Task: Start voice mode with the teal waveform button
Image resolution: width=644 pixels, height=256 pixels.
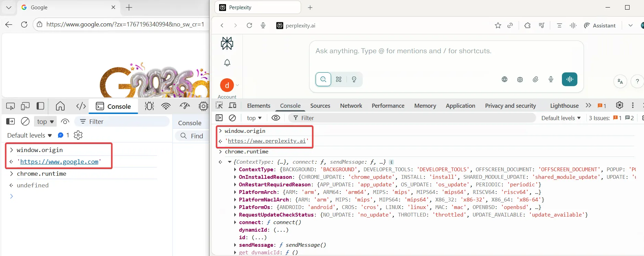Action: pos(569,79)
